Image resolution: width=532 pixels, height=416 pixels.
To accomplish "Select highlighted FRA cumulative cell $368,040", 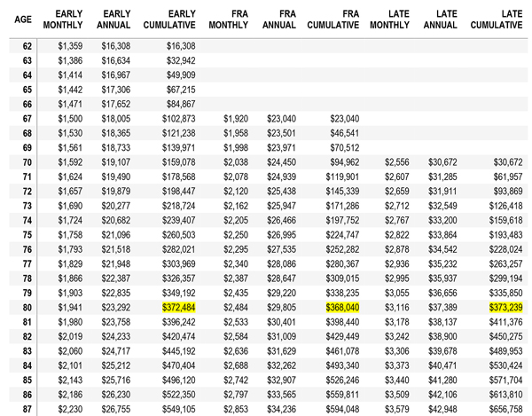I will tap(342, 308).
